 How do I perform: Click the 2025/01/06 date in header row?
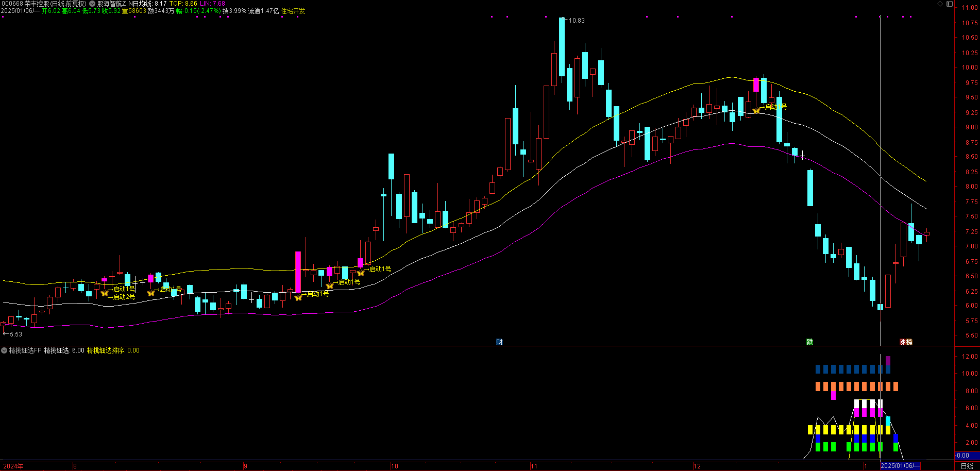click(20, 11)
